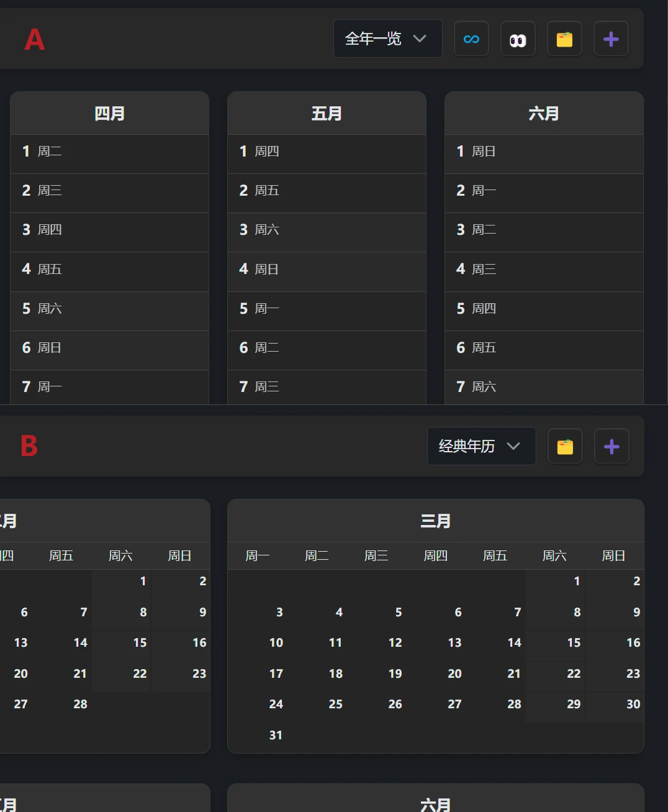Pick the June 5 周四 row
Screen dimensions: 668x812
[x=544, y=309]
